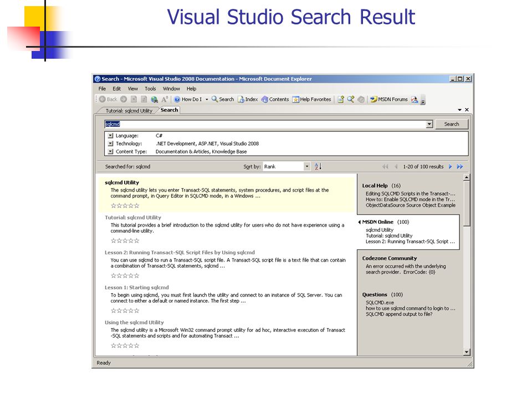Image resolution: width=532 pixels, height=399 pixels.
Task: Select the Questions (100) provider
Action: tap(382, 294)
